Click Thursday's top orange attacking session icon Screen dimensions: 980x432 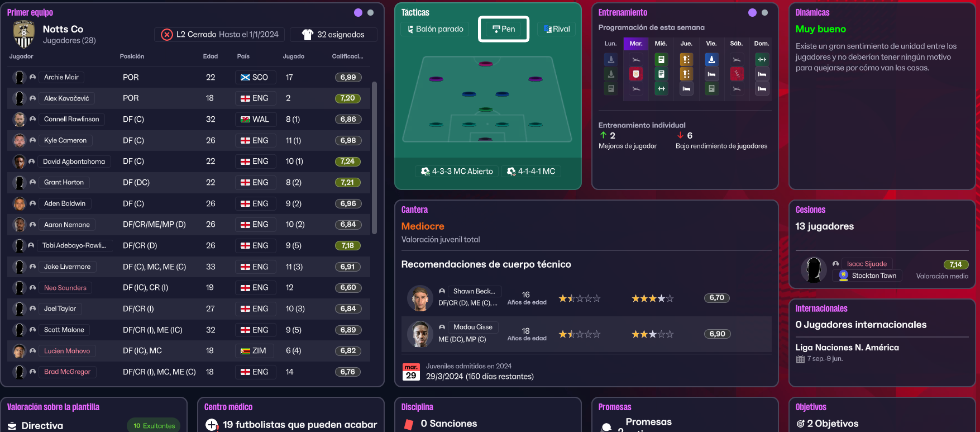(x=686, y=59)
